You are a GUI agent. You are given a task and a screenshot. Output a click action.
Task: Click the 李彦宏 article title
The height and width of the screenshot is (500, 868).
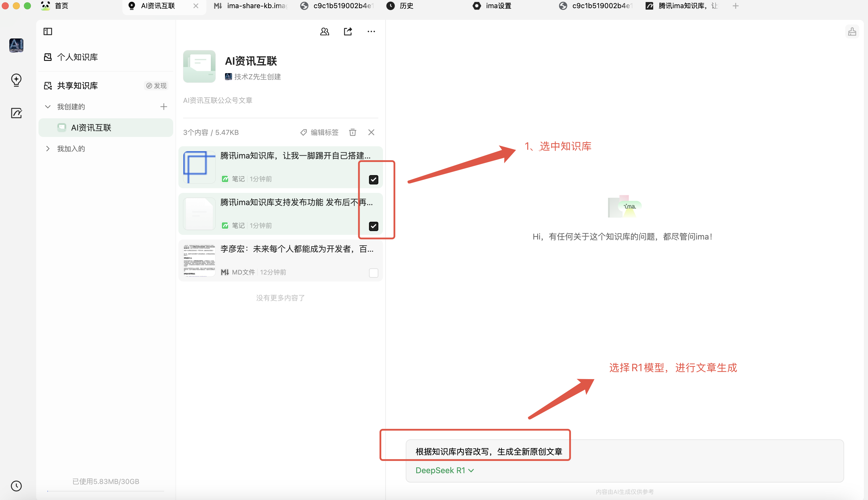[x=297, y=249]
